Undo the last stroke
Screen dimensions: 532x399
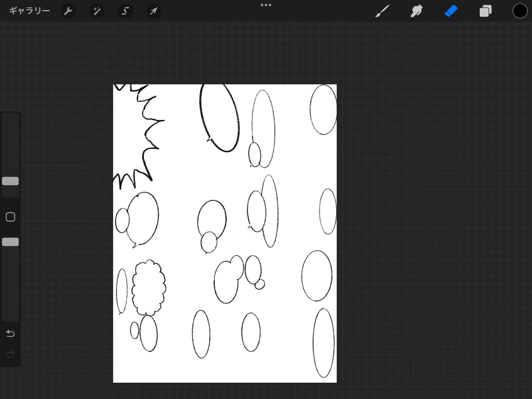tap(11, 334)
